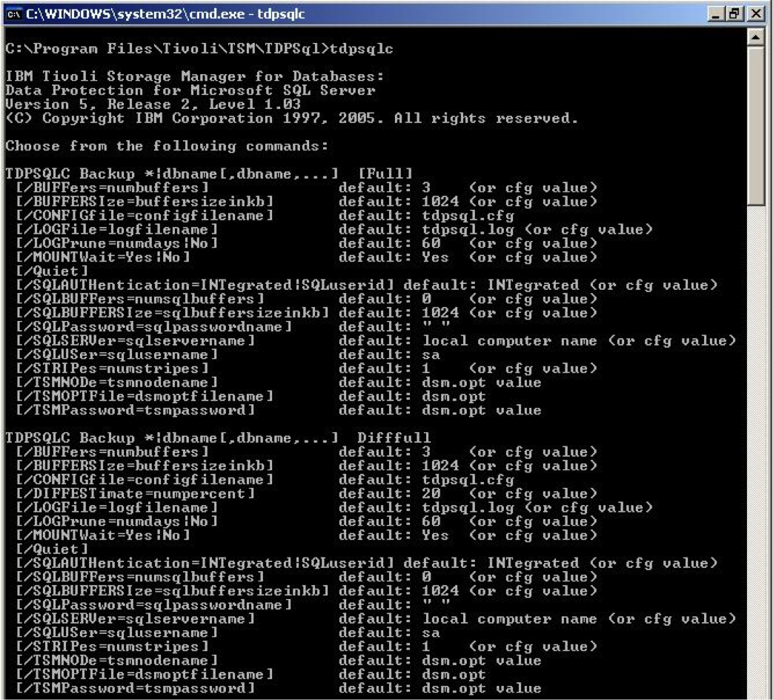Click 'Version 5, Release 2, Level 1.03'
773x700 pixels.
(153, 104)
